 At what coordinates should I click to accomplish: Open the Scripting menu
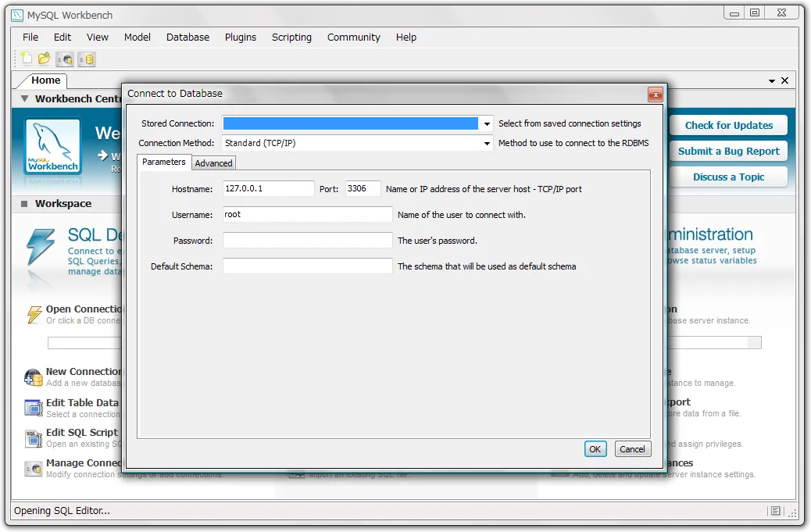pos(291,37)
